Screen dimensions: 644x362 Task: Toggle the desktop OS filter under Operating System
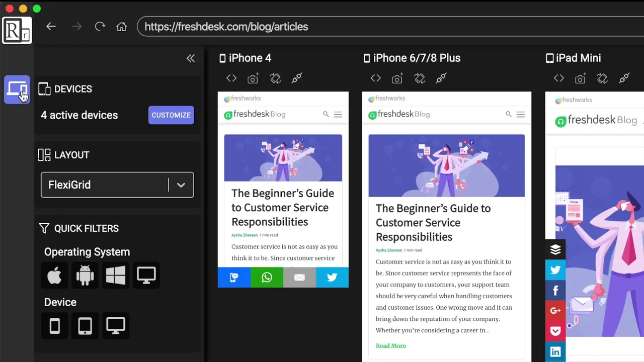click(146, 276)
